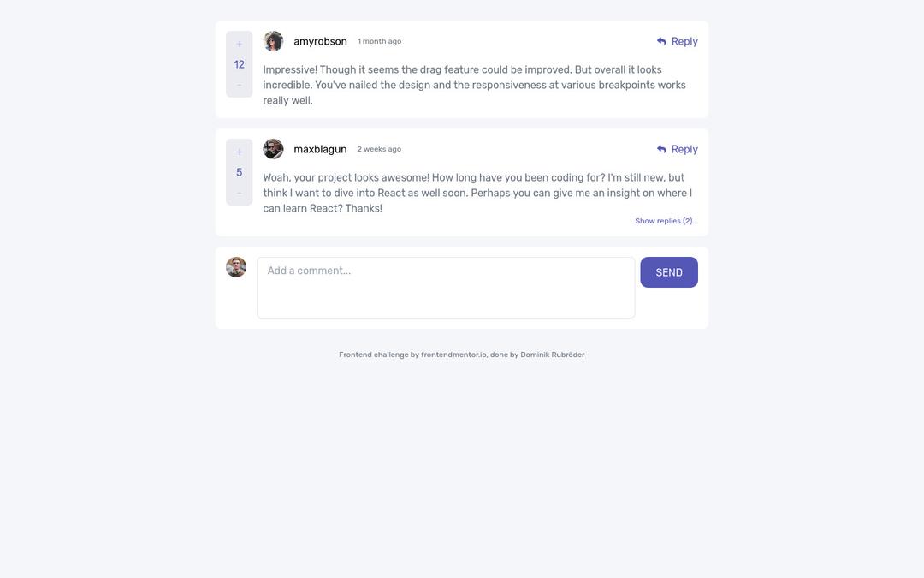Screen dimensions: 924x578
Task: Open the frontendmentor.io link in the footer
Action: point(454,352)
